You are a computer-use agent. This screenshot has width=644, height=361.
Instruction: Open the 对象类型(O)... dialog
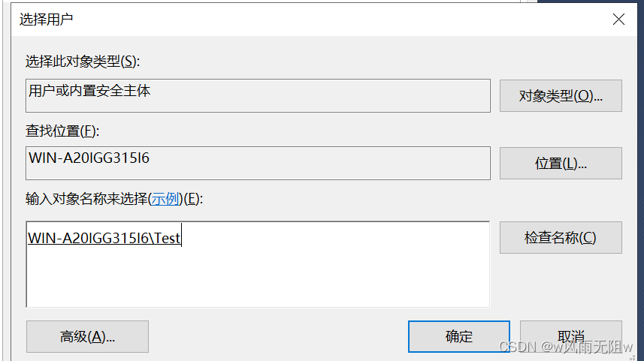(561, 95)
